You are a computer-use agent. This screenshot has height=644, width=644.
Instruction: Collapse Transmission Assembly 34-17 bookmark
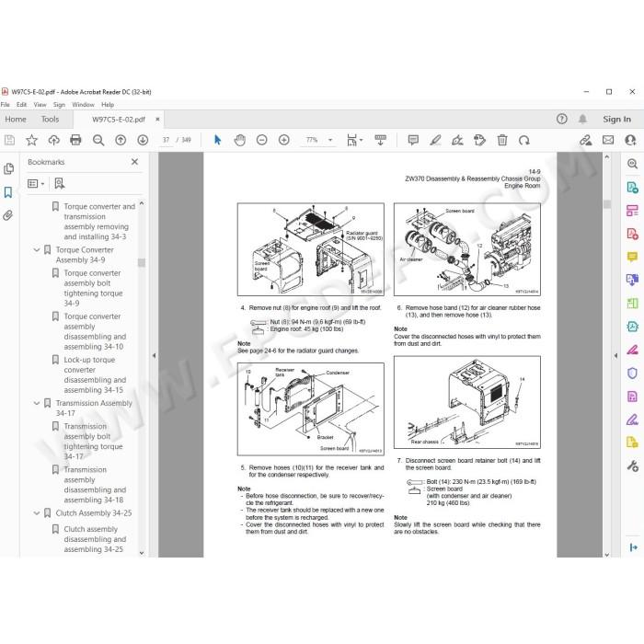click(37, 403)
